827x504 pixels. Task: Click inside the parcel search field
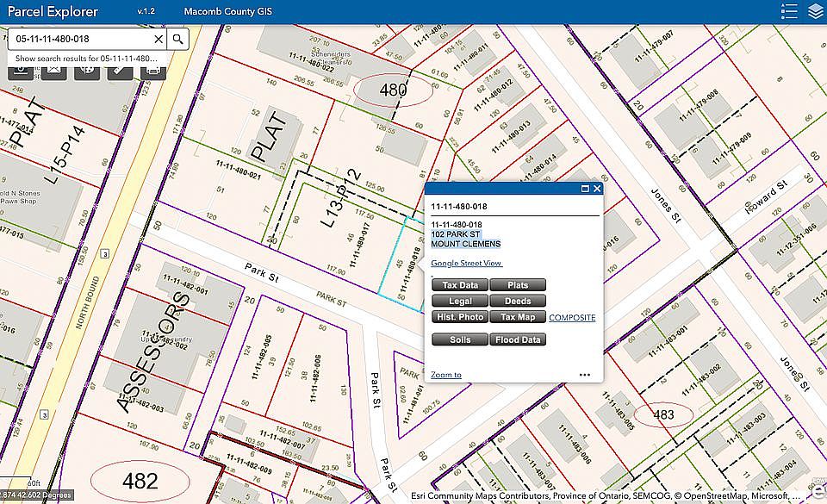point(80,39)
